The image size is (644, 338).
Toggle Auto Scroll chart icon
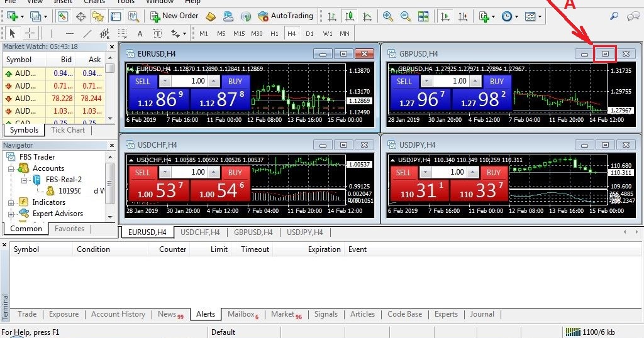(445, 16)
